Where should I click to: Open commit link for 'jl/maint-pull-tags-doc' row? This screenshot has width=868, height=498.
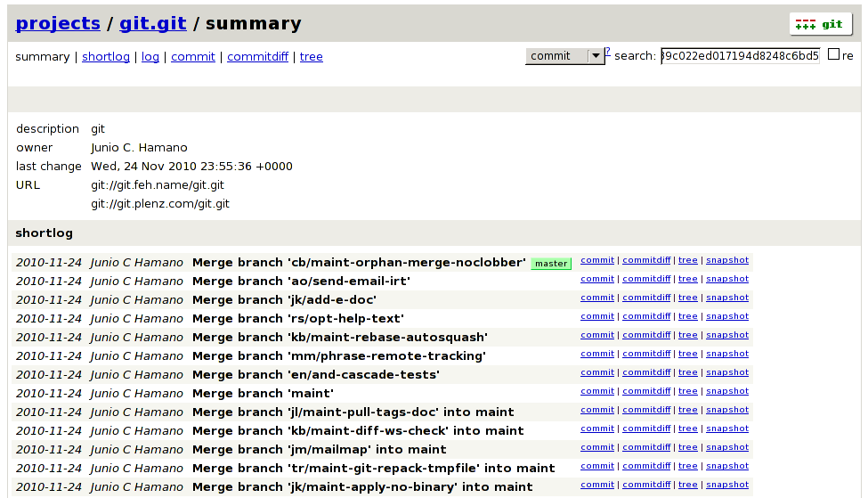click(597, 410)
